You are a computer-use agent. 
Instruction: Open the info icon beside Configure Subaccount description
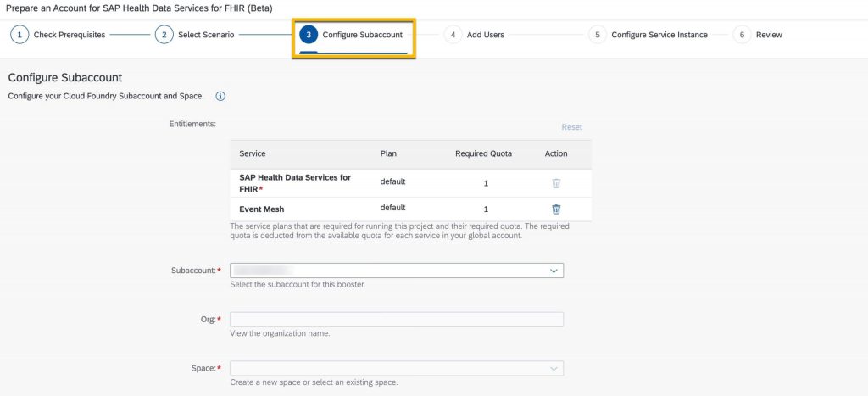point(220,97)
